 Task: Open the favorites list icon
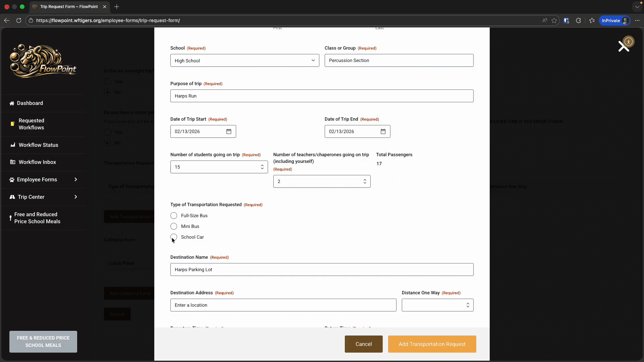point(592,20)
